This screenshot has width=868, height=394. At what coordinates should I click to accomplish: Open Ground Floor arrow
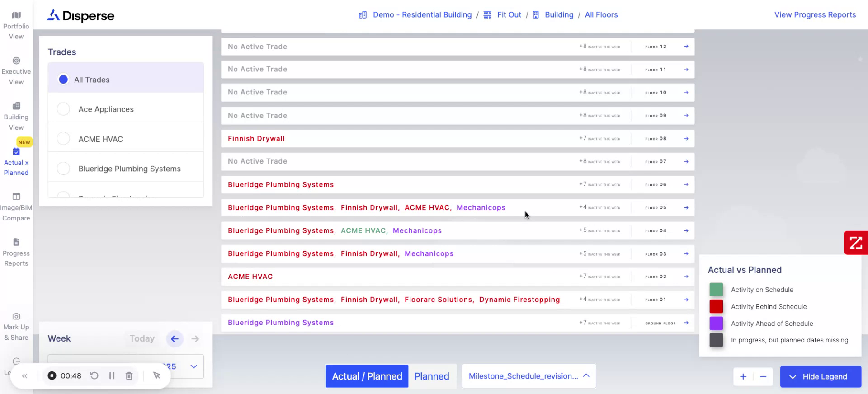[686, 323]
